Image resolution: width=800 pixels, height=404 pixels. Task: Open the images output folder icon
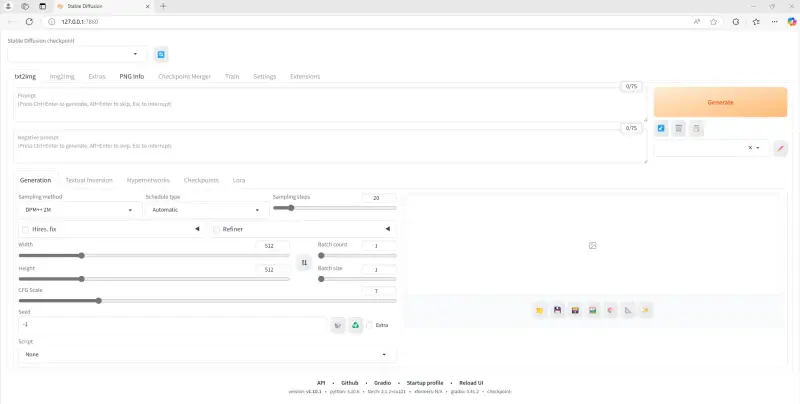(x=540, y=310)
